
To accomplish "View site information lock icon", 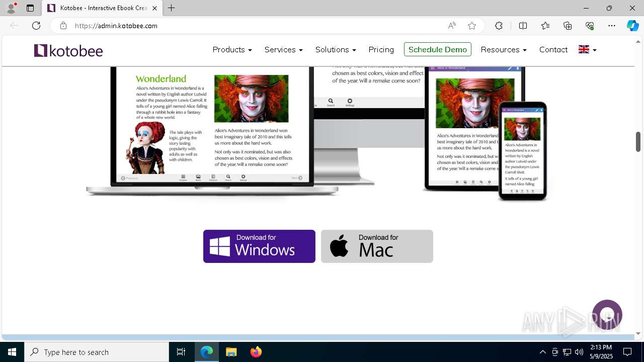I will point(63,26).
